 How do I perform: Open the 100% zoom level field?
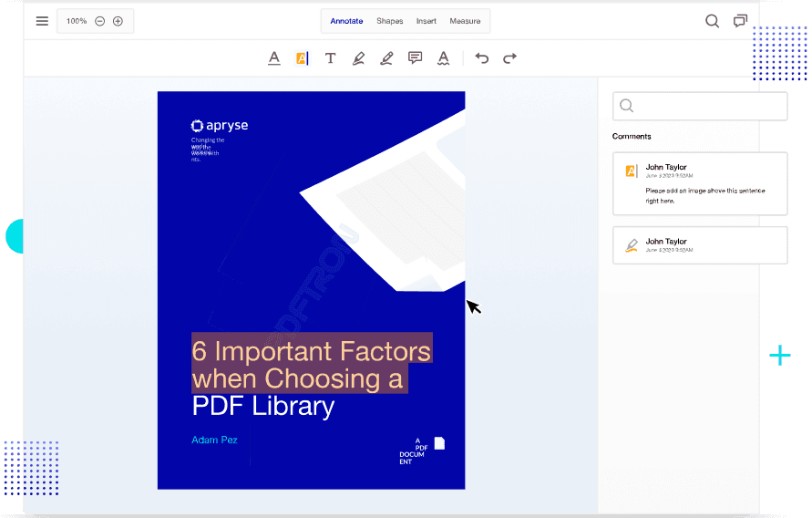(x=77, y=21)
